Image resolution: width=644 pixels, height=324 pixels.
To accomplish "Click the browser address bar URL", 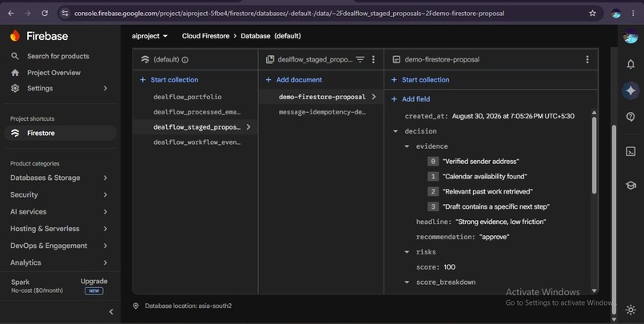I will (x=289, y=13).
